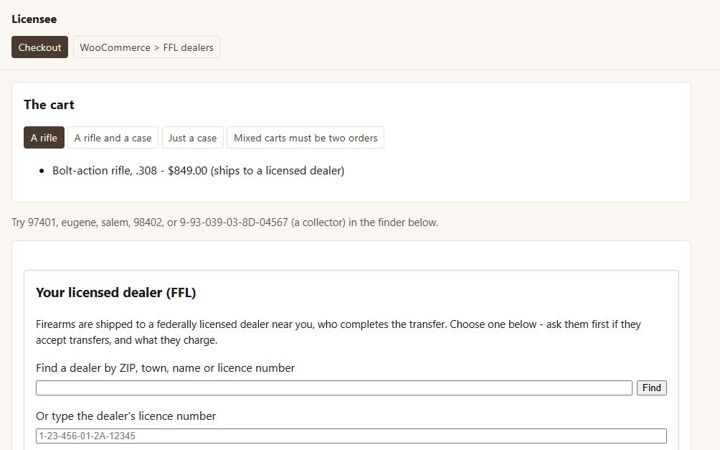Image resolution: width=720 pixels, height=450 pixels.
Task: Pick "Mixed carts must be two orders" option
Action: coord(305,138)
